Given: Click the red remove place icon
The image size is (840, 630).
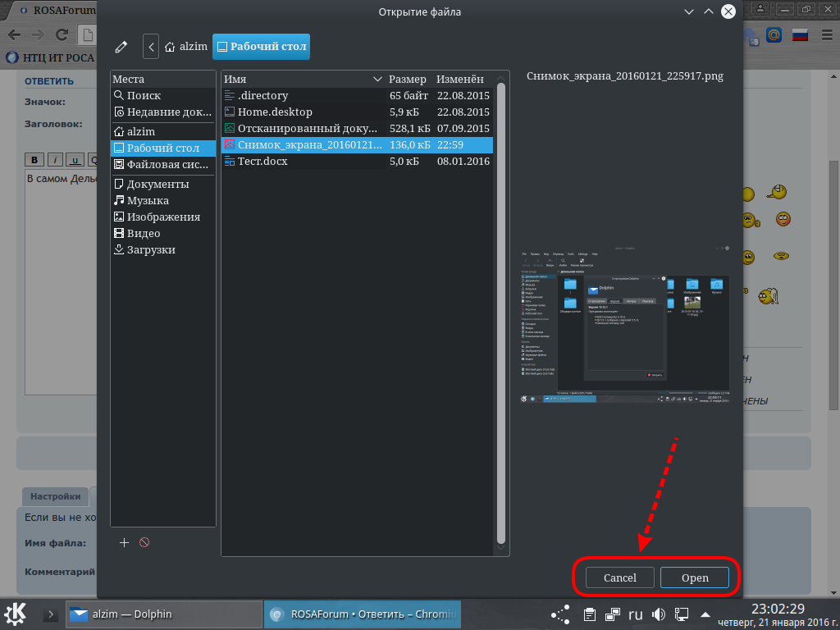Looking at the screenshot, I should point(144,542).
